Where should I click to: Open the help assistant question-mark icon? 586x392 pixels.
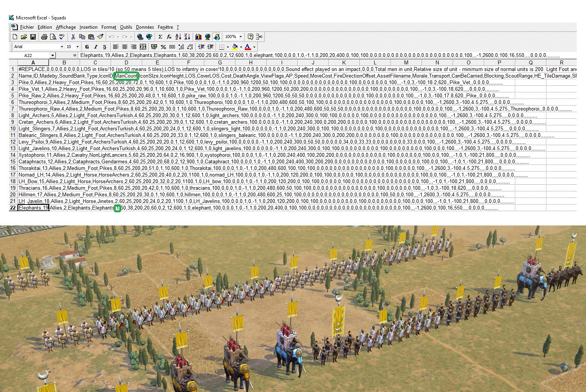pyautogui.click(x=251, y=37)
